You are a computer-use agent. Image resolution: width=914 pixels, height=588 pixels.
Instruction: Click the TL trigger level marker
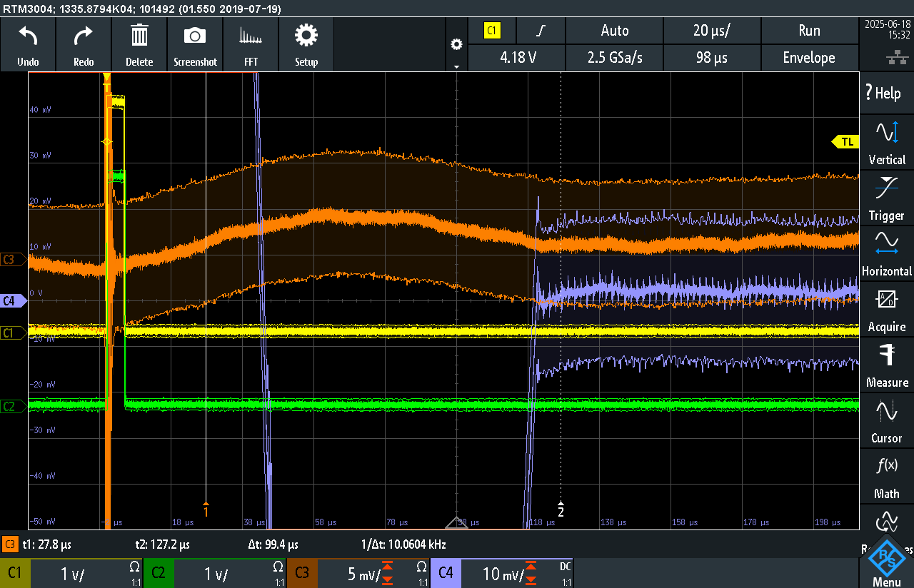[x=846, y=142]
